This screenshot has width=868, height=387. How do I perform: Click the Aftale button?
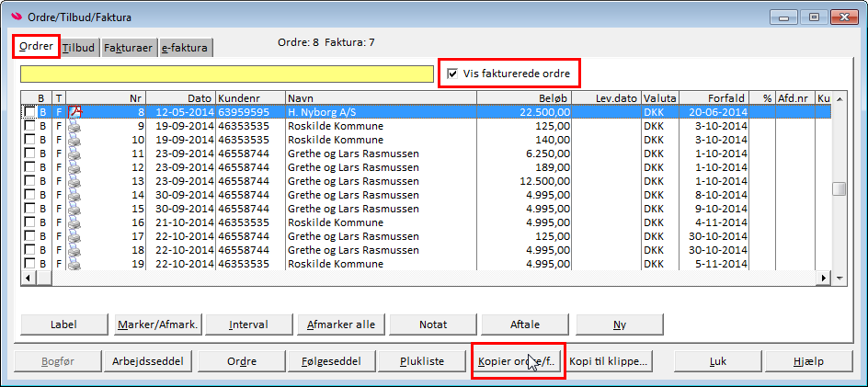click(x=525, y=324)
